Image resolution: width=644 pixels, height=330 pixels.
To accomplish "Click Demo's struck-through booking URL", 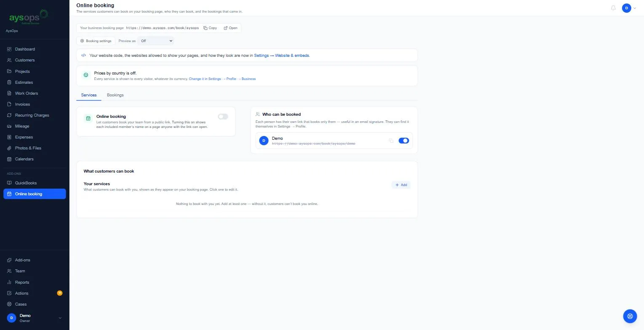I will (x=314, y=144).
